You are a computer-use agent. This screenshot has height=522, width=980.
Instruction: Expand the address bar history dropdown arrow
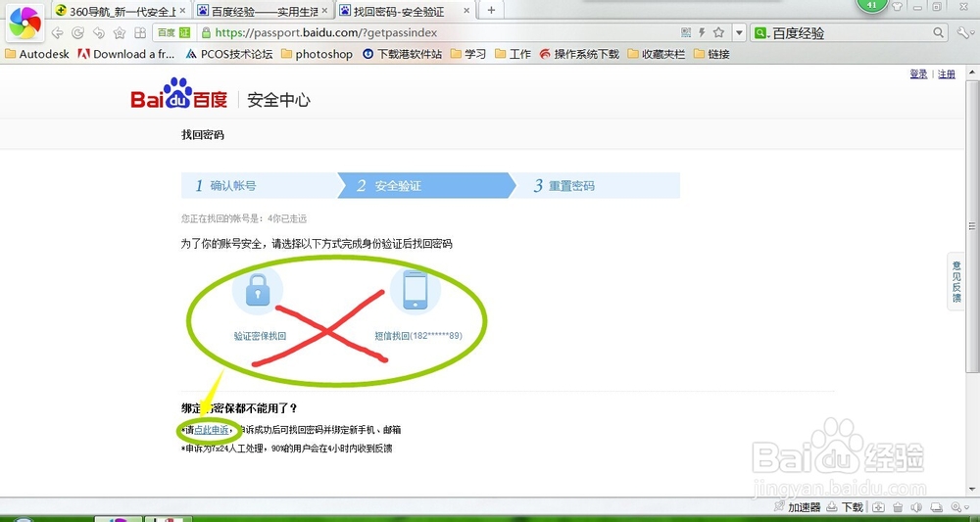click(739, 32)
